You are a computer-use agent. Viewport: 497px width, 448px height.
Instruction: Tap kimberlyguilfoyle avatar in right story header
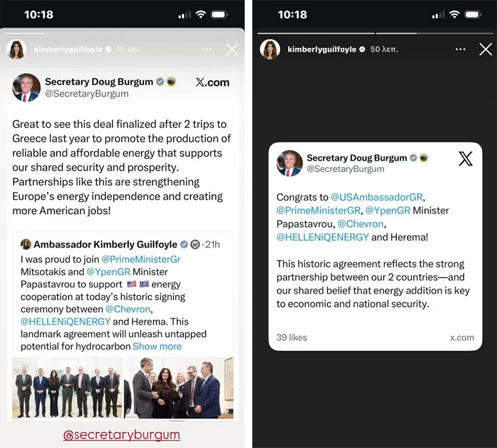pyautogui.click(x=271, y=50)
